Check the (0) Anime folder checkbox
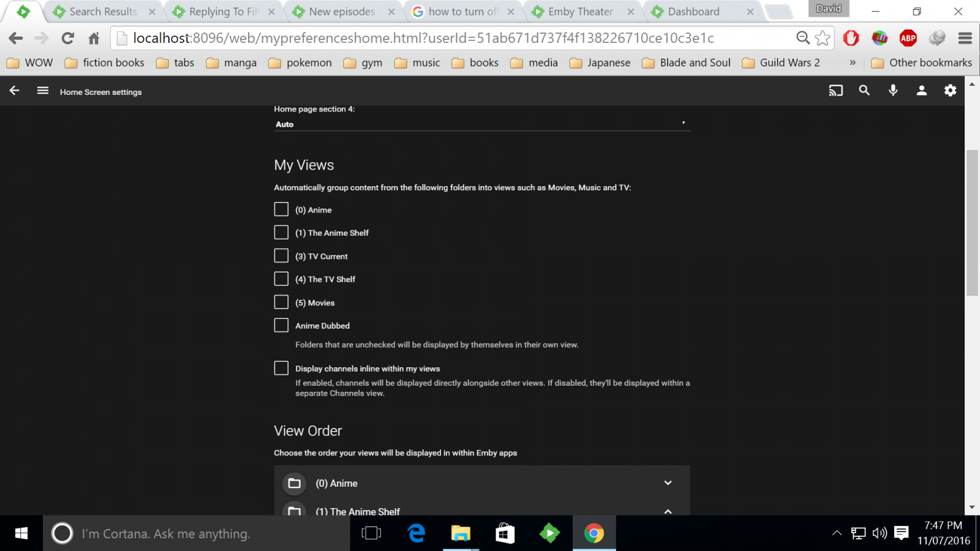This screenshot has height=551, width=980. 281,209
